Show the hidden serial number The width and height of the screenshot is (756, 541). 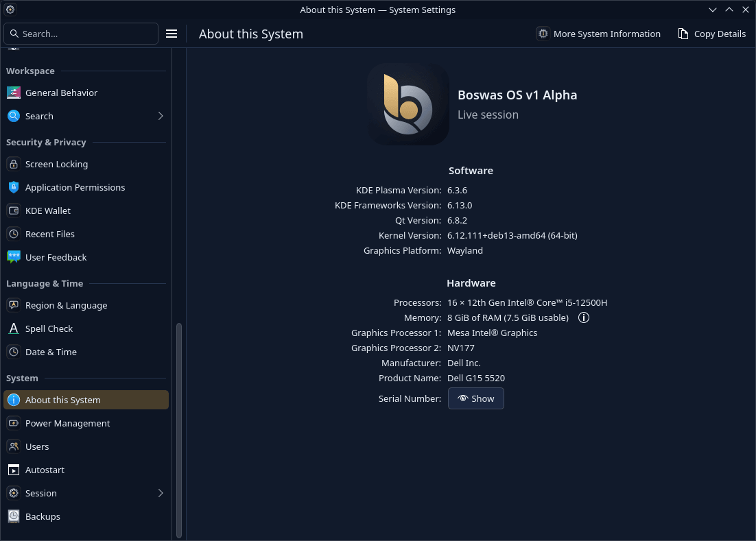click(476, 398)
